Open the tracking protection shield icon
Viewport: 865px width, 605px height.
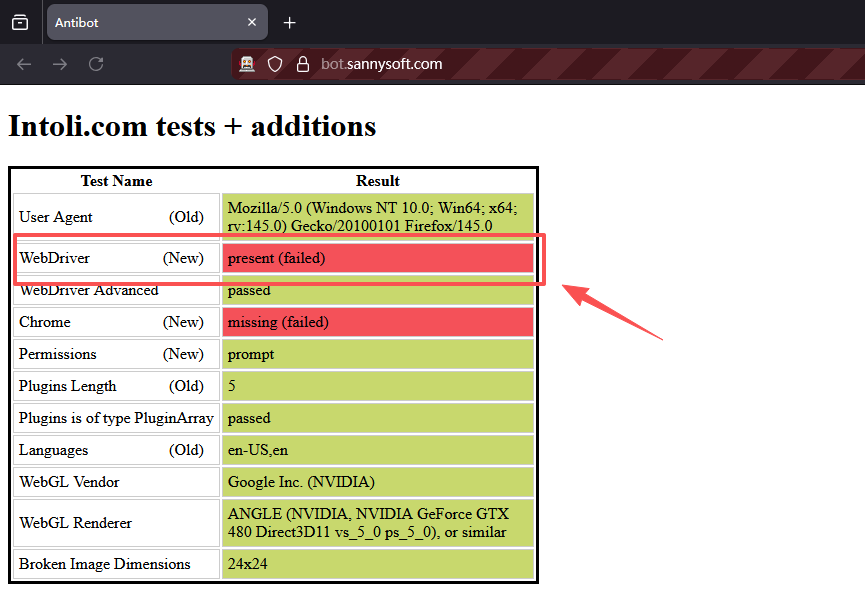click(x=275, y=64)
